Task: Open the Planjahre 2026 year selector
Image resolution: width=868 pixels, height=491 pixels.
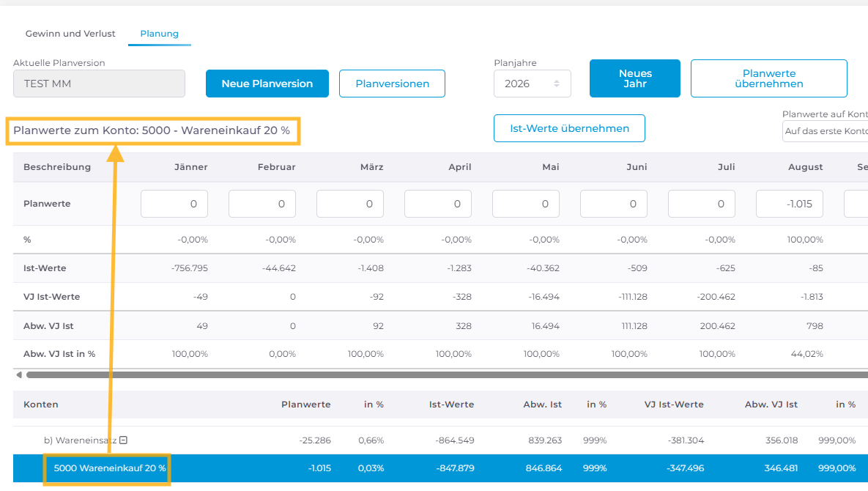Action: [x=532, y=84]
